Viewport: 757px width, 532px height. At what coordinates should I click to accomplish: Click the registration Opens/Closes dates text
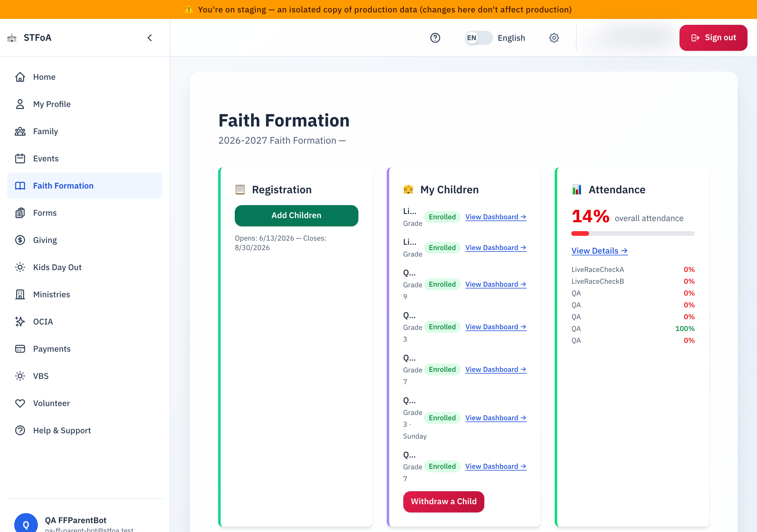click(280, 243)
